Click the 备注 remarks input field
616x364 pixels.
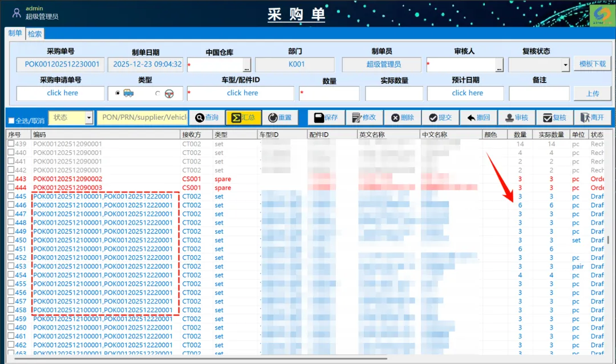pyautogui.click(x=539, y=93)
